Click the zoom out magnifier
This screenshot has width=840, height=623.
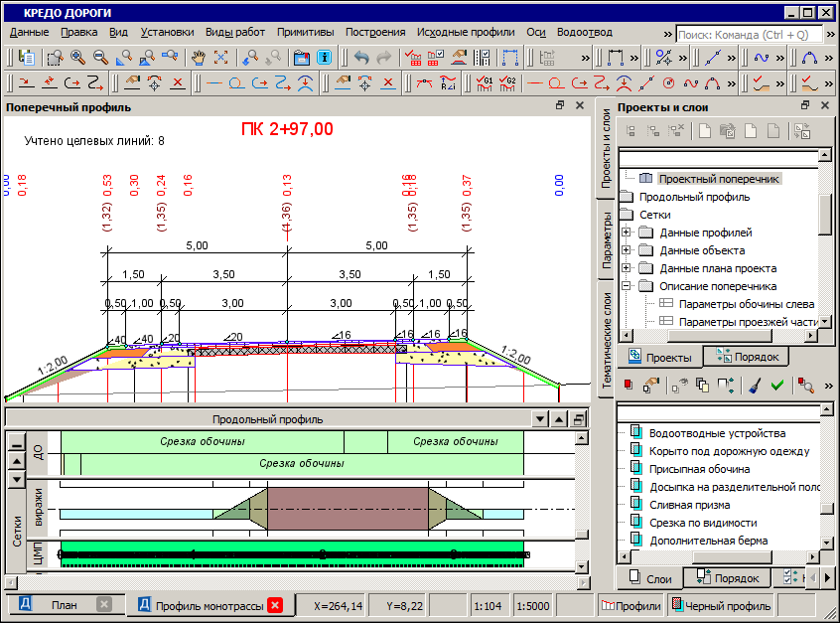click(100, 58)
